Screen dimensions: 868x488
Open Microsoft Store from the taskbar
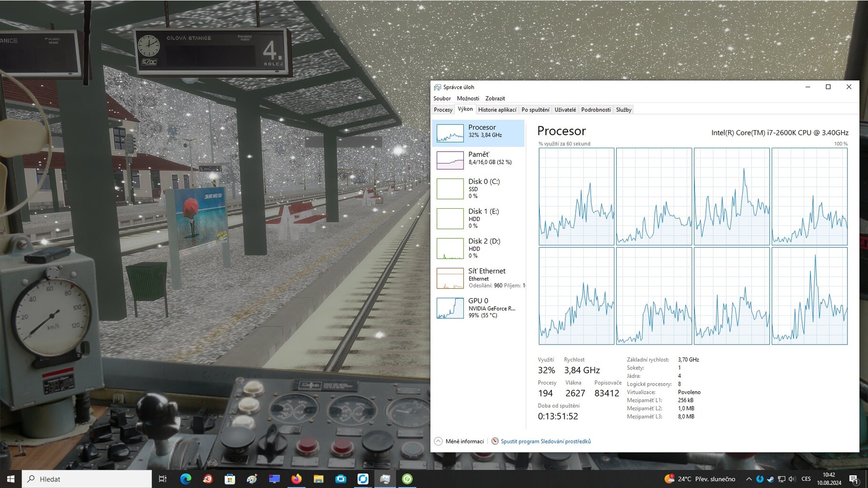click(230, 479)
